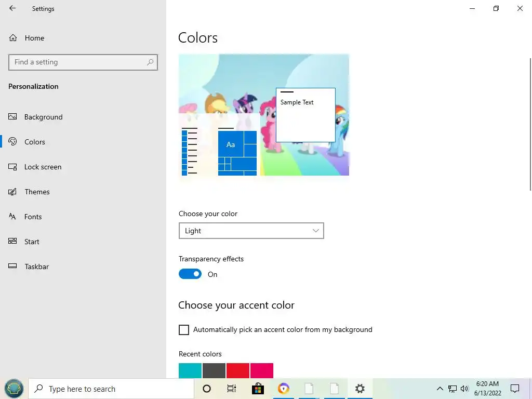Go back using the Settings back arrow
The image size is (532, 399).
(12, 8)
